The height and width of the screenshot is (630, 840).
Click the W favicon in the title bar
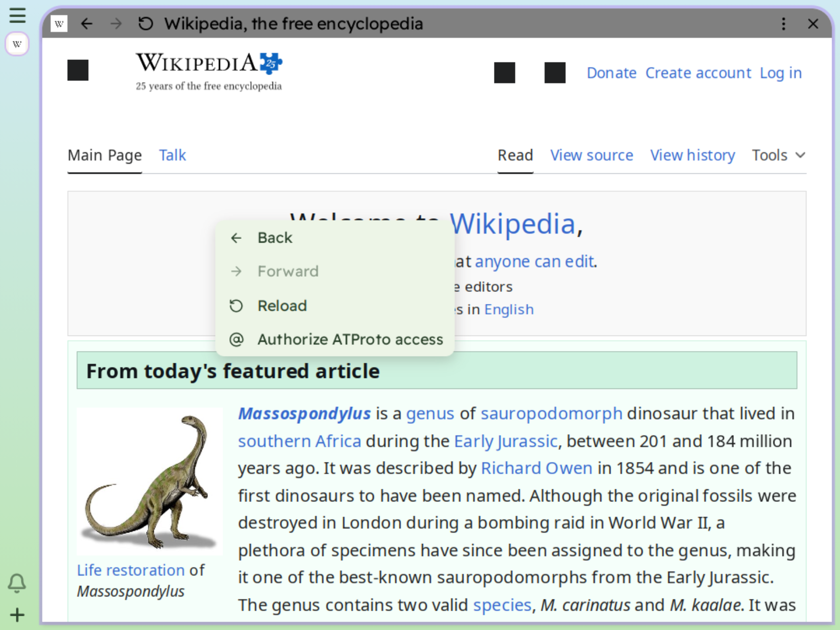(x=59, y=24)
